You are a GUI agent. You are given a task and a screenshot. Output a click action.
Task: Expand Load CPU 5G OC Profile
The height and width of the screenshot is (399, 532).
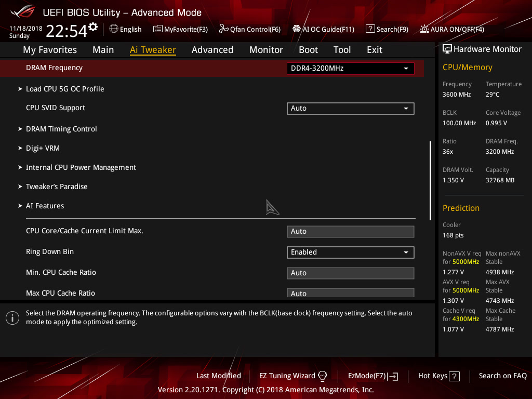(65, 89)
